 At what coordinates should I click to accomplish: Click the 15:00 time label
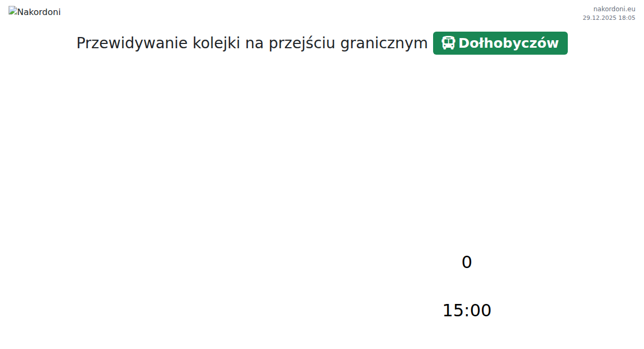coord(466,310)
